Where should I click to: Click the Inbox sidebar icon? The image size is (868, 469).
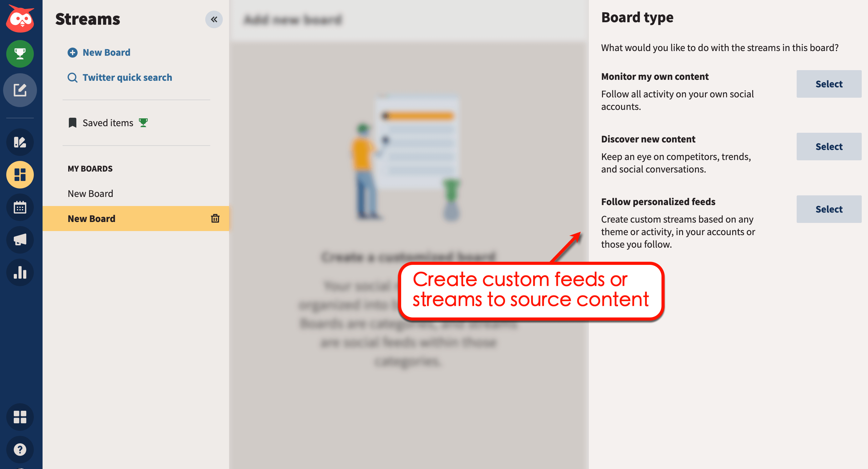[x=20, y=142]
